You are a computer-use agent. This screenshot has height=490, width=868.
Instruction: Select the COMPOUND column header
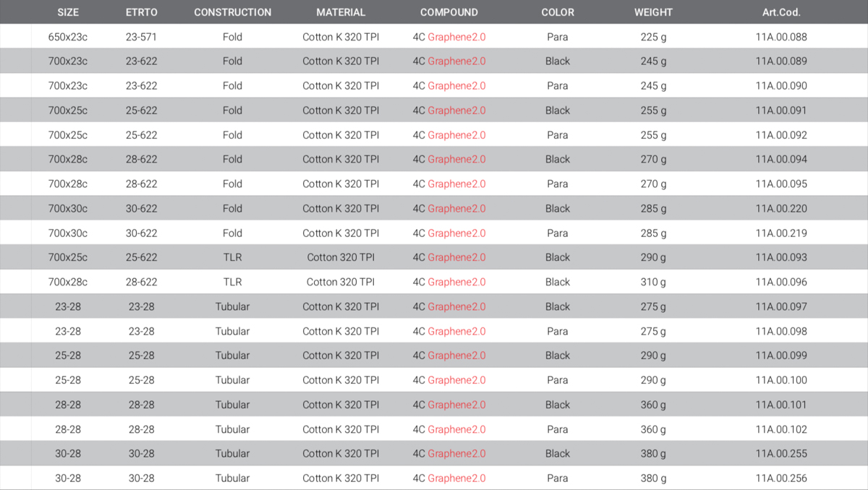[x=449, y=12]
